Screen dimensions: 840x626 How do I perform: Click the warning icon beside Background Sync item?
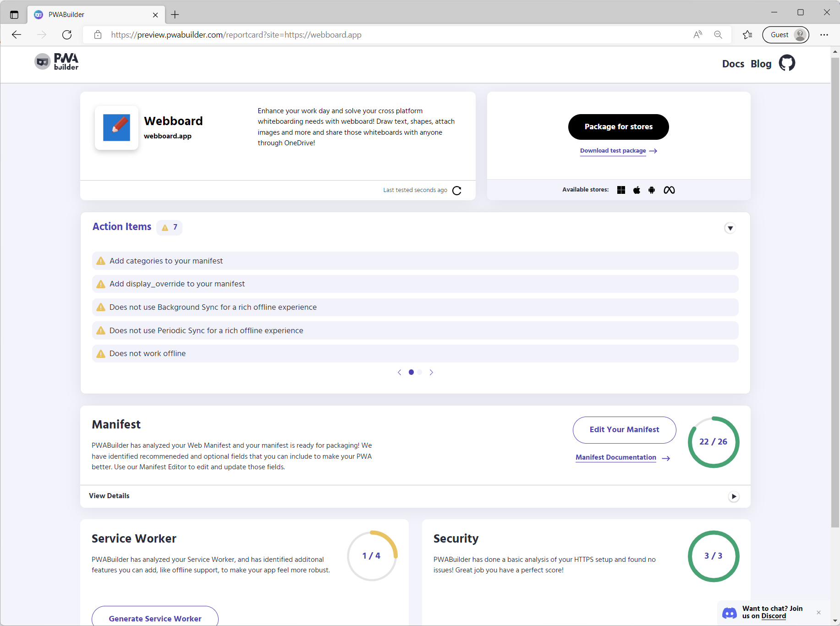[101, 307]
